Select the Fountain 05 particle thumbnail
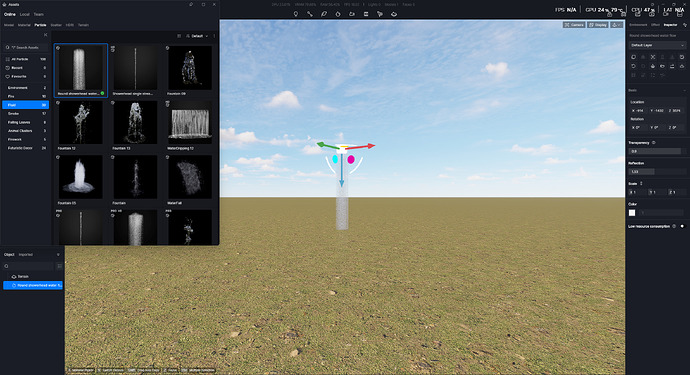Screen dimensions: 690x375 [80, 177]
